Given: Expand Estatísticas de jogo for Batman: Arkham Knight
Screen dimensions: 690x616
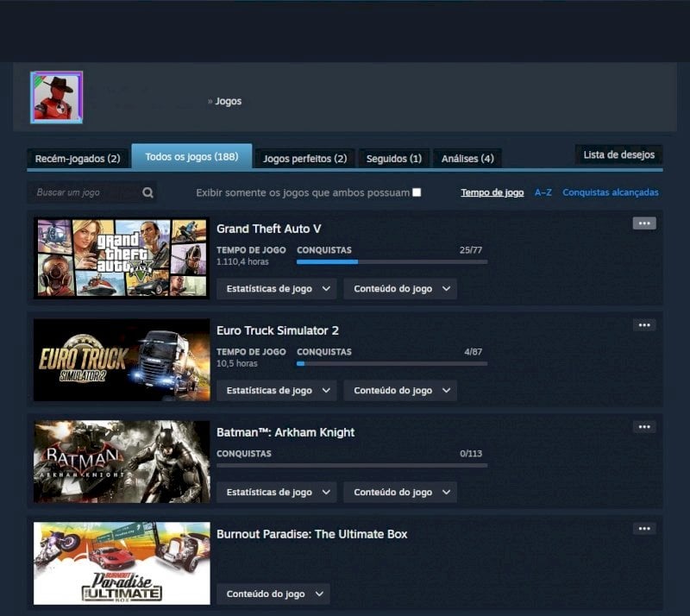Looking at the screenshot, I should pyautogui.click(x=276, y=493).
